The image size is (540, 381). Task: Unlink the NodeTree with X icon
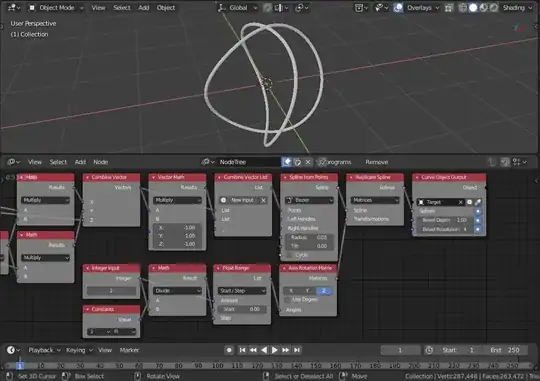coord(308,162)
